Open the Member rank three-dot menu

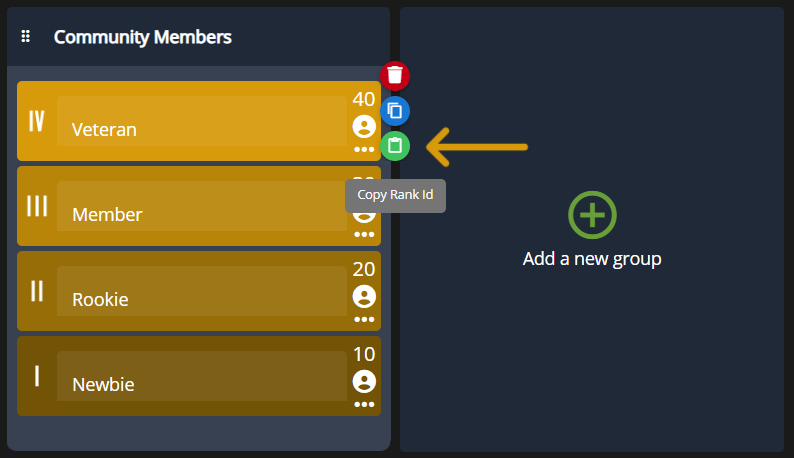364,234
